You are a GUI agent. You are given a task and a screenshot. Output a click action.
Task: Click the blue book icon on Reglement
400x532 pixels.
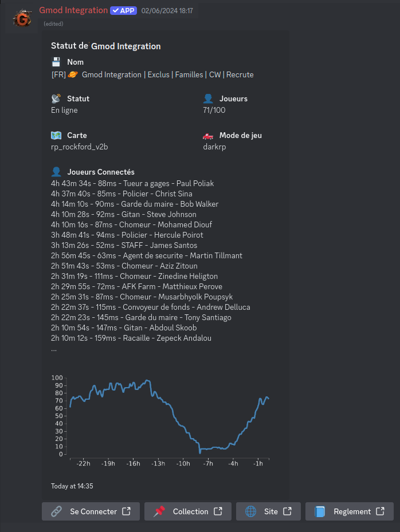coord(320,511)
